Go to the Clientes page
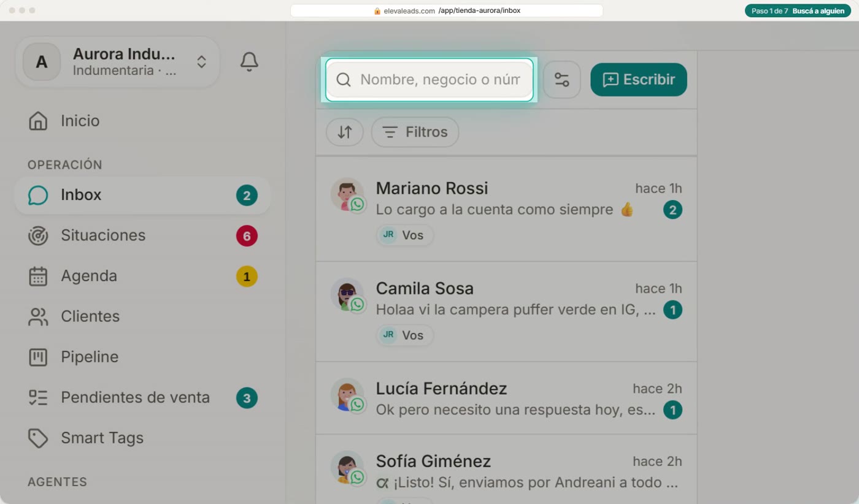 pyautogui.click(x=142, y=316)
